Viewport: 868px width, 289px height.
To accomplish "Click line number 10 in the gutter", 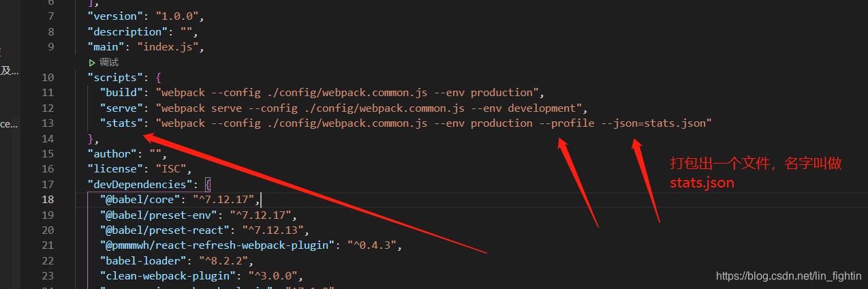I will click(x=48, y=78).
